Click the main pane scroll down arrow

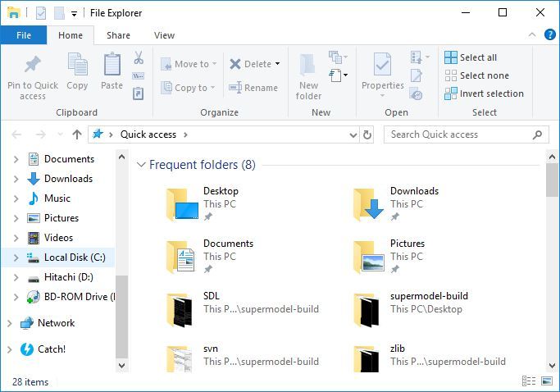coord(552,366)
